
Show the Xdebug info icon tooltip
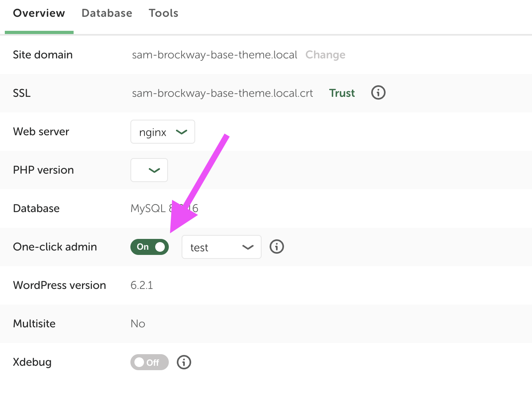pyautogui.click(x=184, y=362)
